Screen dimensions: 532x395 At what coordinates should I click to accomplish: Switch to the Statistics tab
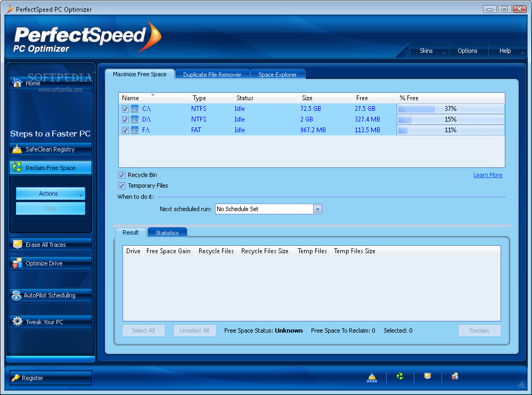pos(167,232)
